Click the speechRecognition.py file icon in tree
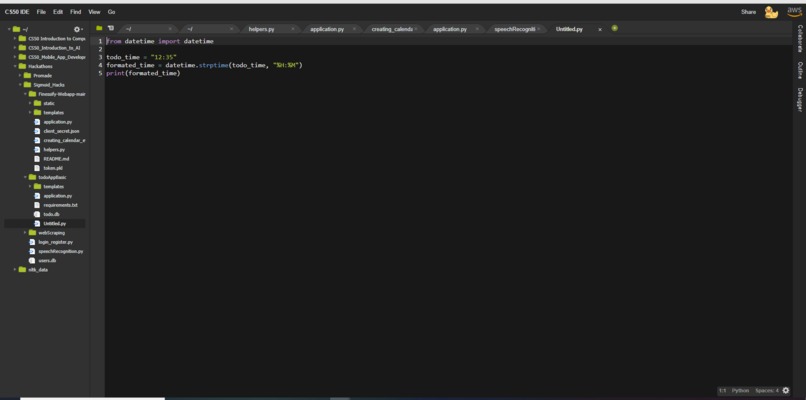 pyautogui.click(x=32, y=251)
